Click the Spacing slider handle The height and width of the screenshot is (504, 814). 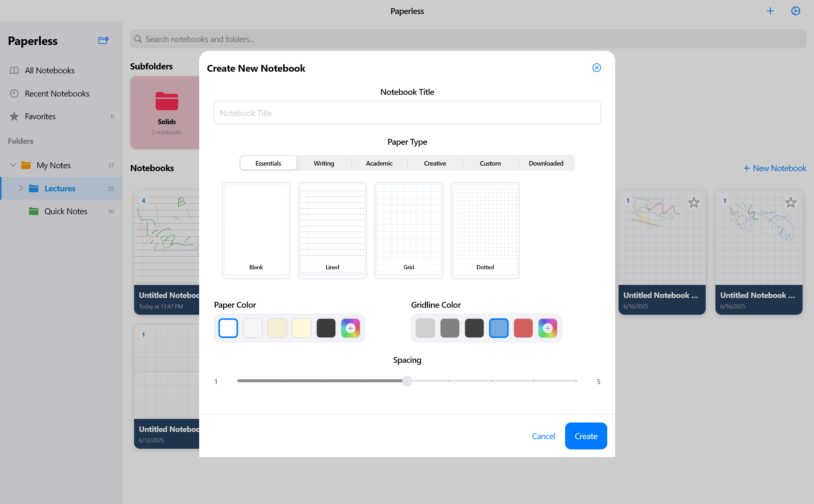coord(407,381)
